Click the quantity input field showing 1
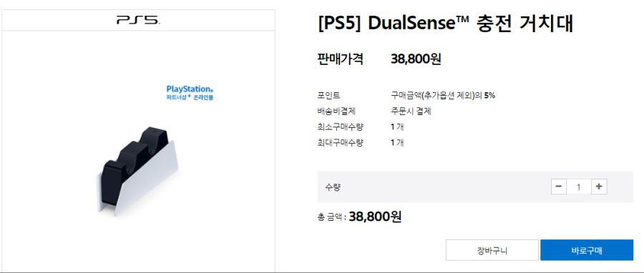Viewport: 644px width, 273px height. [x=579, y=187]
